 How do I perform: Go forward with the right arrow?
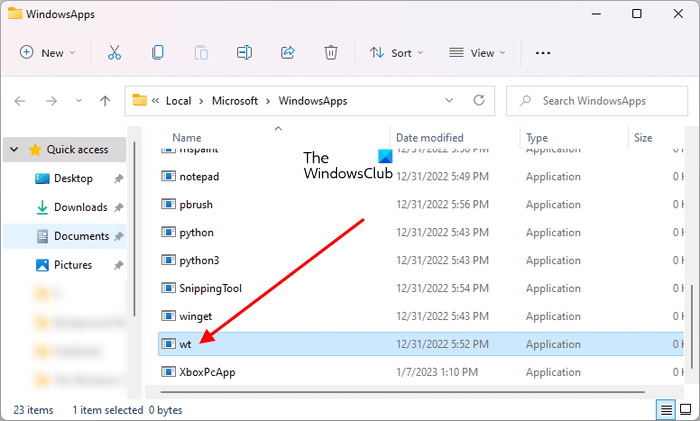pos(51,101)
